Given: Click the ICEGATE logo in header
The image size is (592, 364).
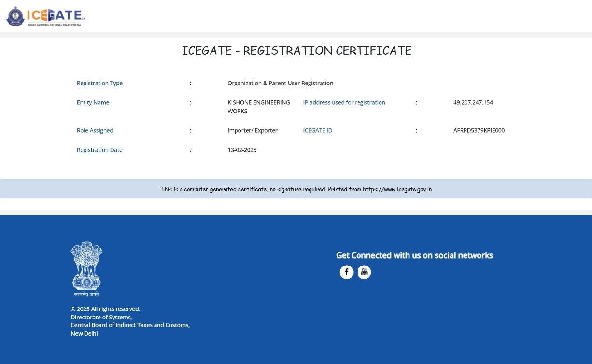Looking at the screenshot, I should pyautogui.click(x=46, y=16).
